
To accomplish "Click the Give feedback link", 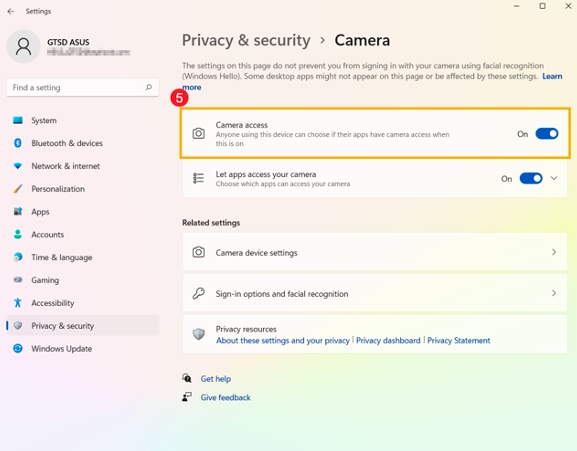I will pos(226,398).
